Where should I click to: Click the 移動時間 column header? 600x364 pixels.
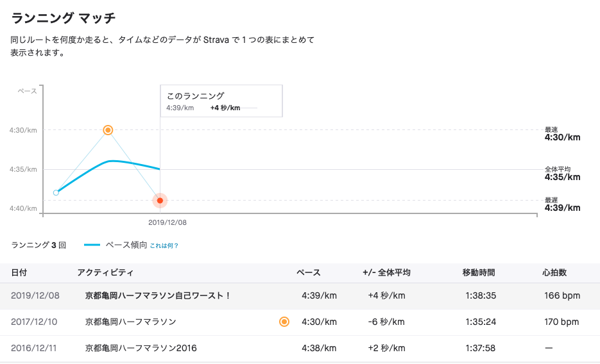(x=479, y=273)
